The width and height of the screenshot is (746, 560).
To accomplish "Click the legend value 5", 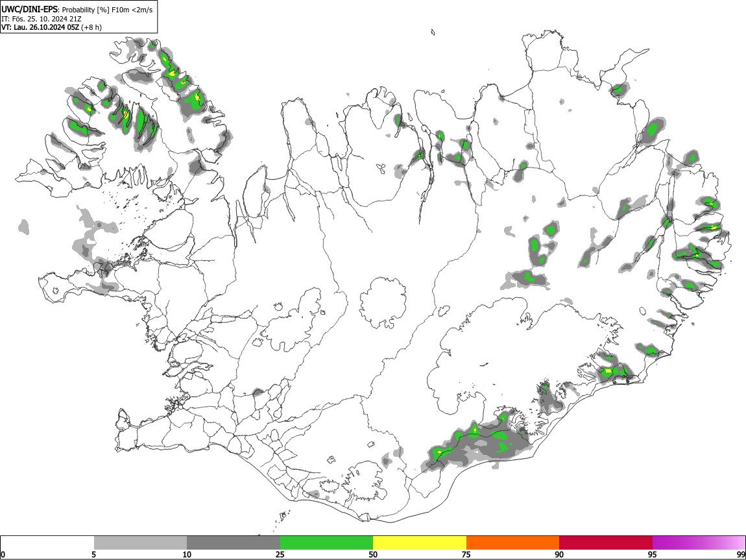I will [x=93, y=554].
